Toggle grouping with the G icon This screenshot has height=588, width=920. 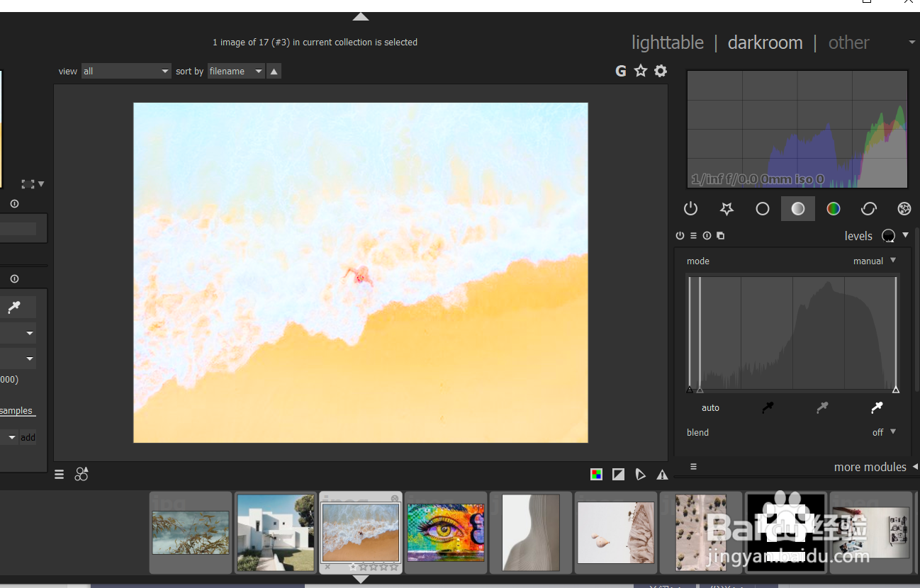621,71
